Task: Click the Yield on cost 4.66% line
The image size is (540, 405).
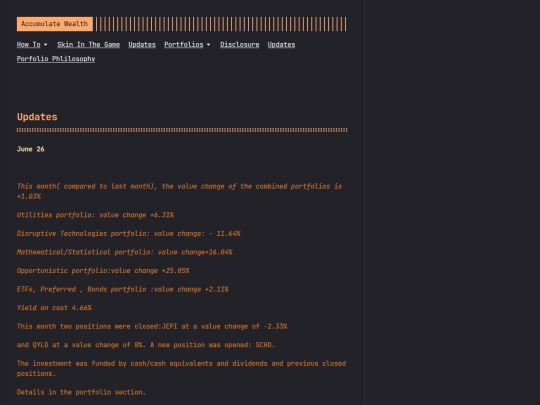Action: (x=54, y=308)
